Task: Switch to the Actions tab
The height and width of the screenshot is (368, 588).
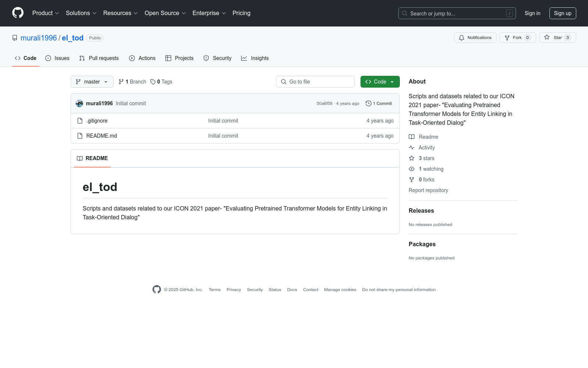Action: coord(142,58)
